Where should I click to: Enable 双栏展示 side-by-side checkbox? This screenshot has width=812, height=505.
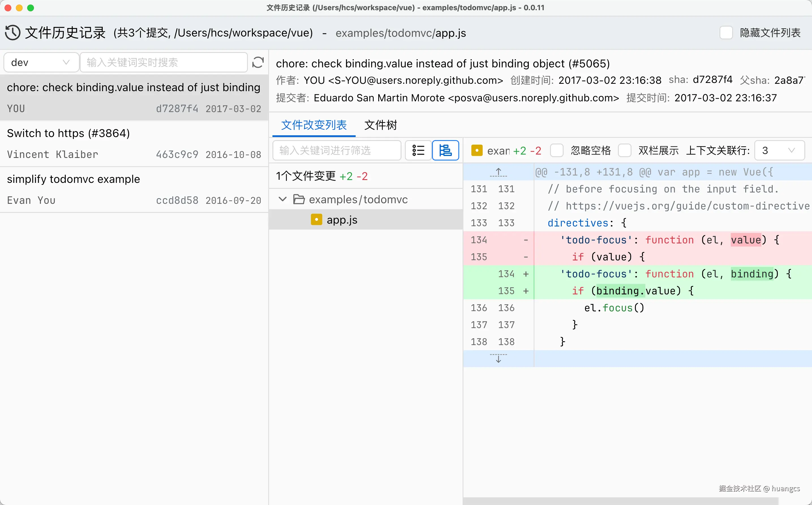pos(624,150)
